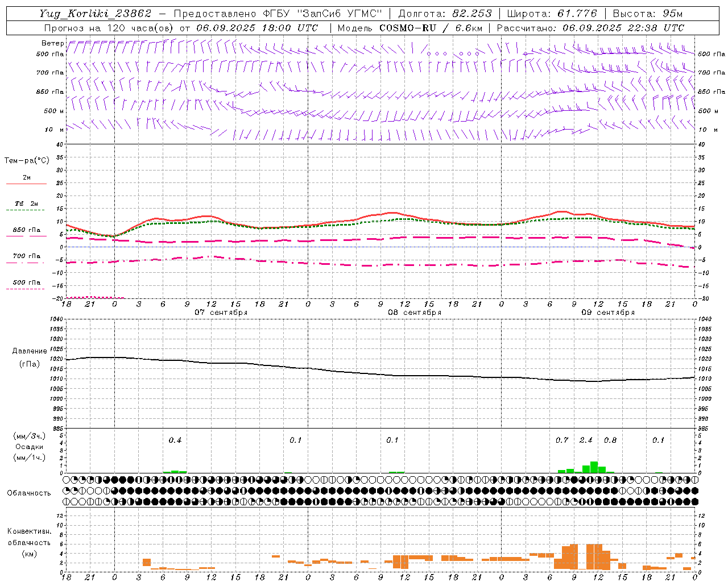Click the 0.4 precipitation total

click(x=175, y=440)
